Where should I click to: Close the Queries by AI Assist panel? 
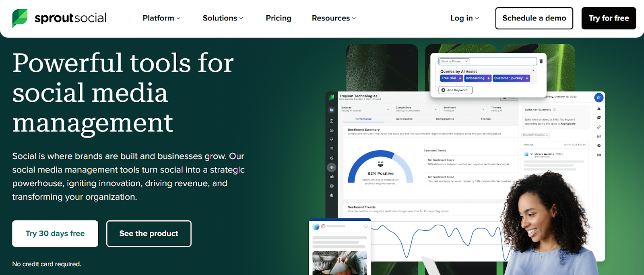[x=533, y=71]
